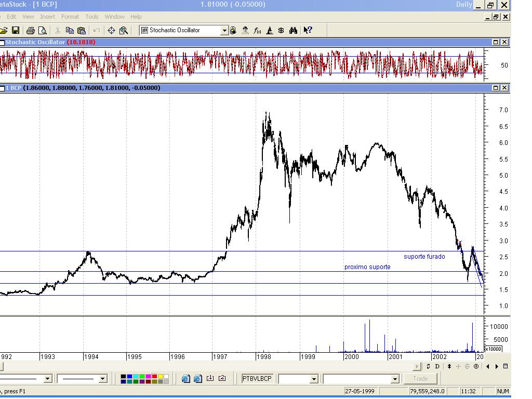Select the Zoom magnifier tool

[x=124, y=31]
